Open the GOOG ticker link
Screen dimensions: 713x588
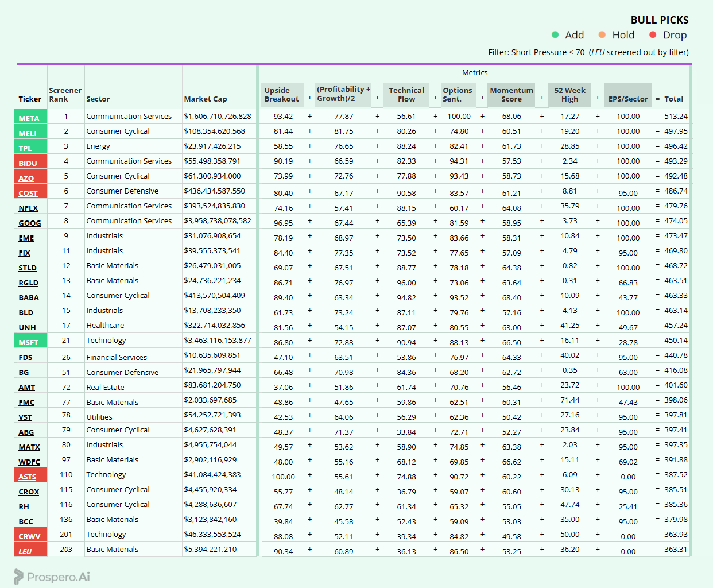[x=29, y=223]
